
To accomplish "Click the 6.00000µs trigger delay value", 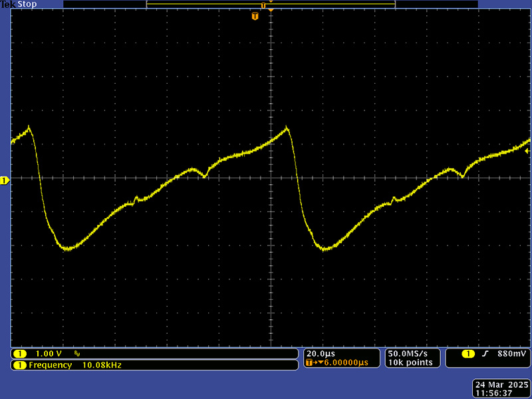I will pyautogui.click(x=344, y=362).
